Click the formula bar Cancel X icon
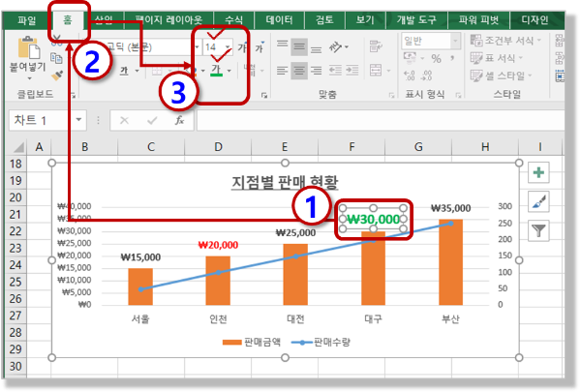Image resolution: width=581 pixels, height=392 pixels. point(124,120)
